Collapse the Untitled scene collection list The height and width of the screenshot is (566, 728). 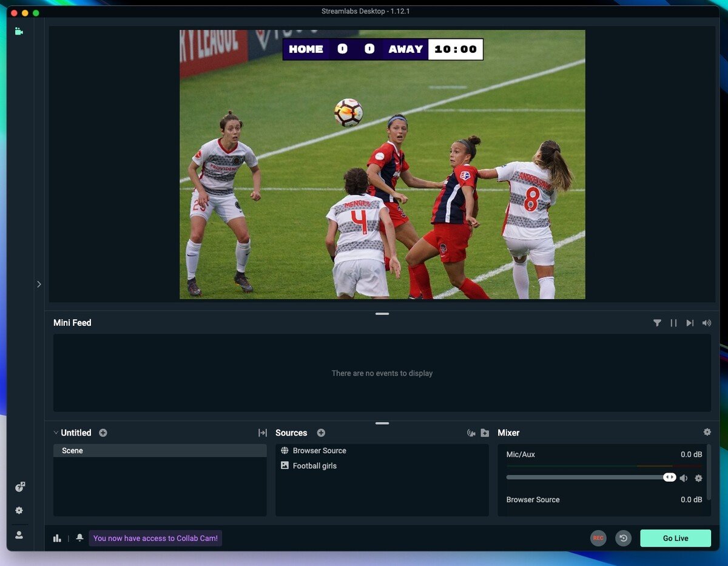pos(56,433)
